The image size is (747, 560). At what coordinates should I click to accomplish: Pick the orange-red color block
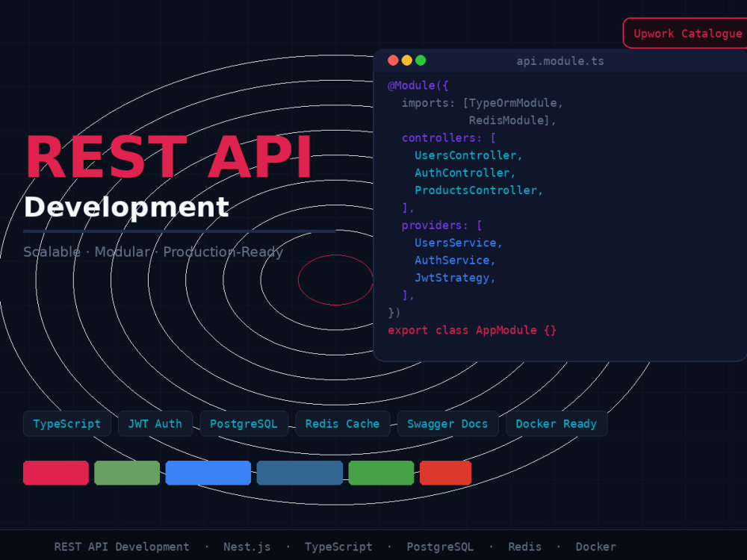pyautogui.click(x=445, y=473)
